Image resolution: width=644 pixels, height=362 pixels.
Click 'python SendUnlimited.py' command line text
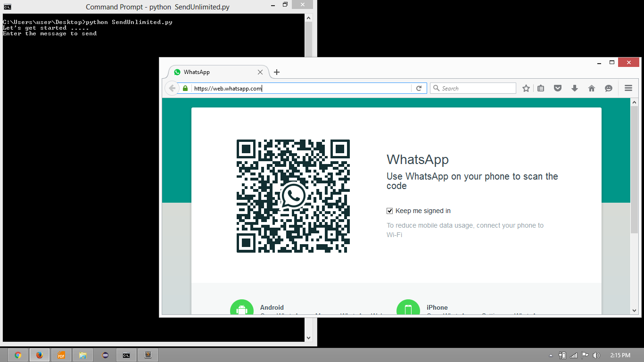(x=129, y=22)
